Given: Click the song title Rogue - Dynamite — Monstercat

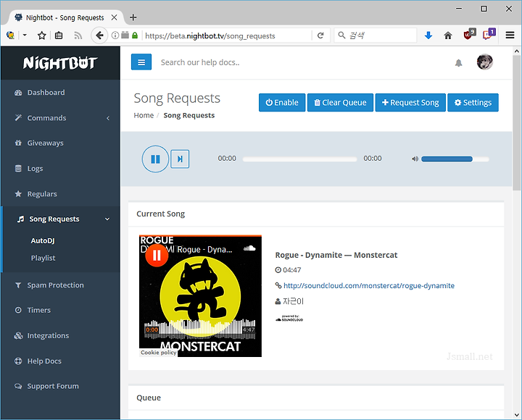Looking at the screenshot, I should (x=336, y=255).
